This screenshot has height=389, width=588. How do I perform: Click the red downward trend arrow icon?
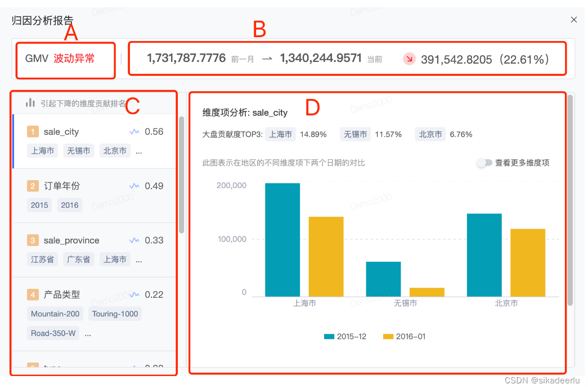tap(409, 59)
